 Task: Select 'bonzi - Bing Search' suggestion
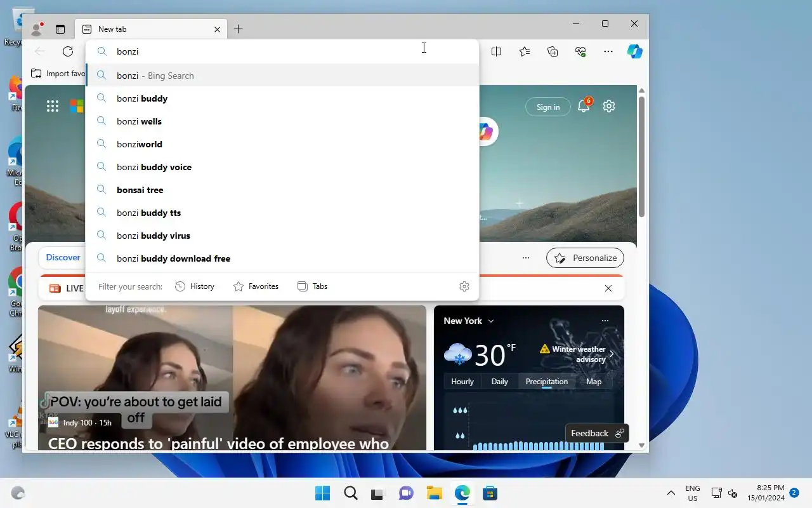[282, 76]
